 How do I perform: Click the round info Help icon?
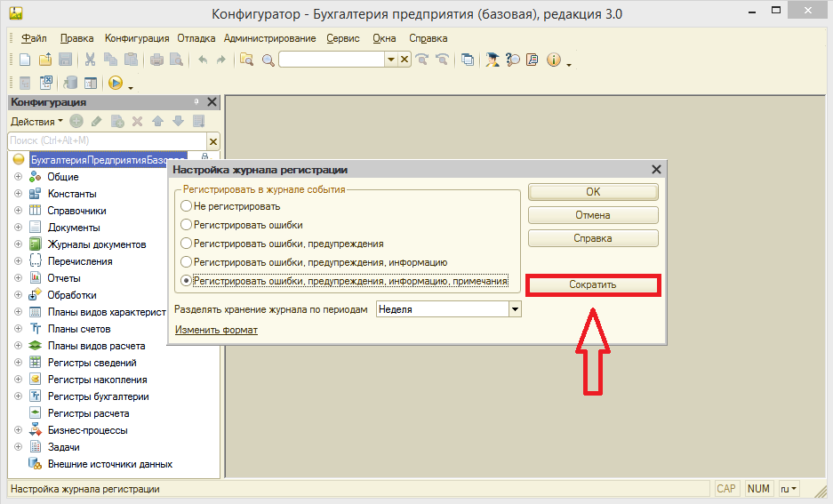tap(553, 60)
